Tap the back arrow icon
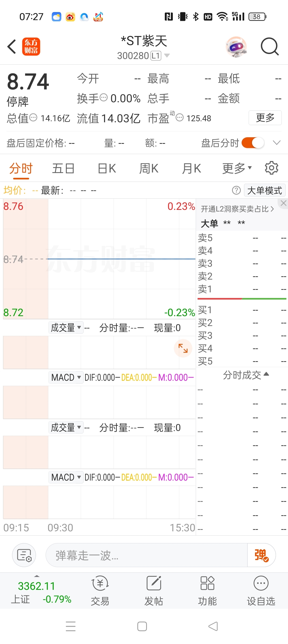288x644 pixels. point(12,47)
